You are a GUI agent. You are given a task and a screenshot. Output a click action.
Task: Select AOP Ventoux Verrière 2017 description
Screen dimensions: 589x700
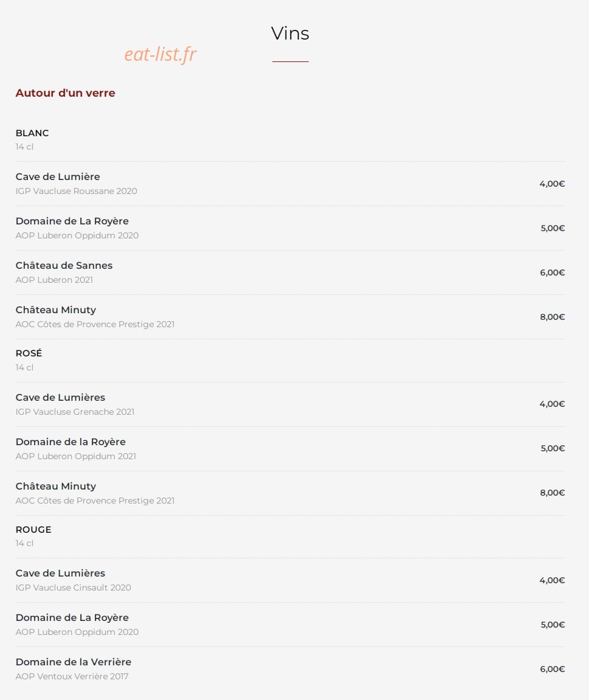(x=72, y=676)
